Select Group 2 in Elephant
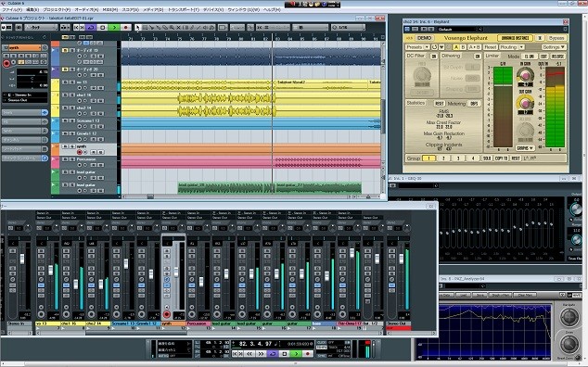The height and width of the screenshot is (367, 588). (x=443, y=158)
